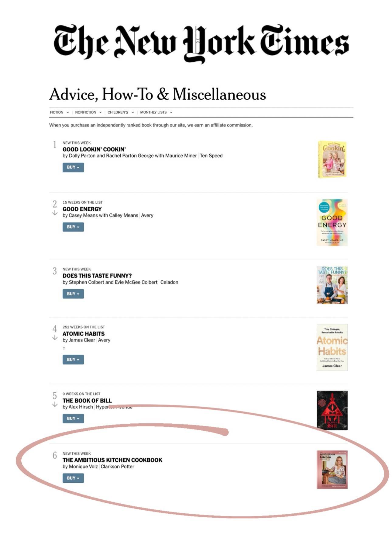
Task: Open The Book of Bill cover
Action: tap(332, 410)
